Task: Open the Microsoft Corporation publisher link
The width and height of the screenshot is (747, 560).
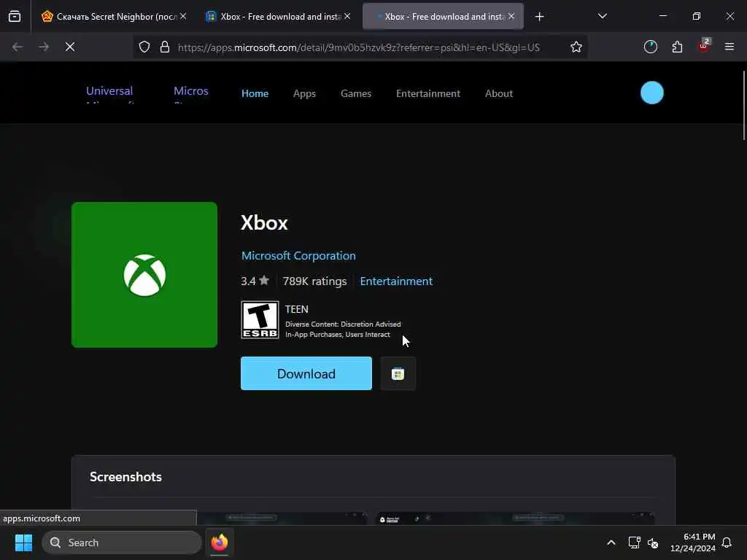Action: (298, 256)
